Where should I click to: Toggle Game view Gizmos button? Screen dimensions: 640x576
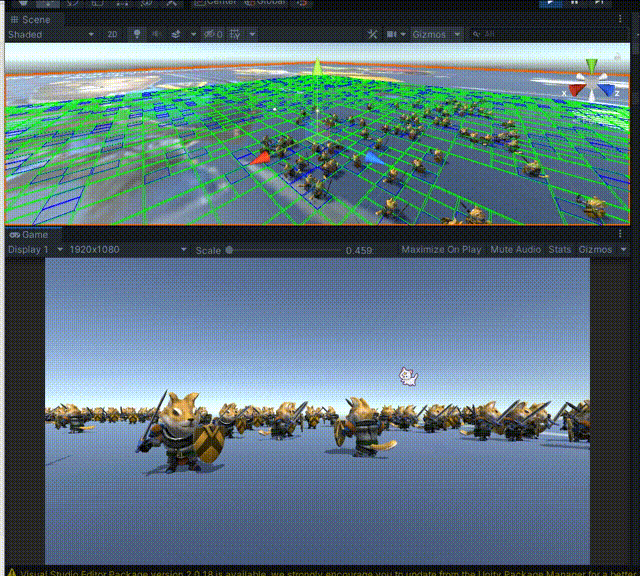point(595,249)
